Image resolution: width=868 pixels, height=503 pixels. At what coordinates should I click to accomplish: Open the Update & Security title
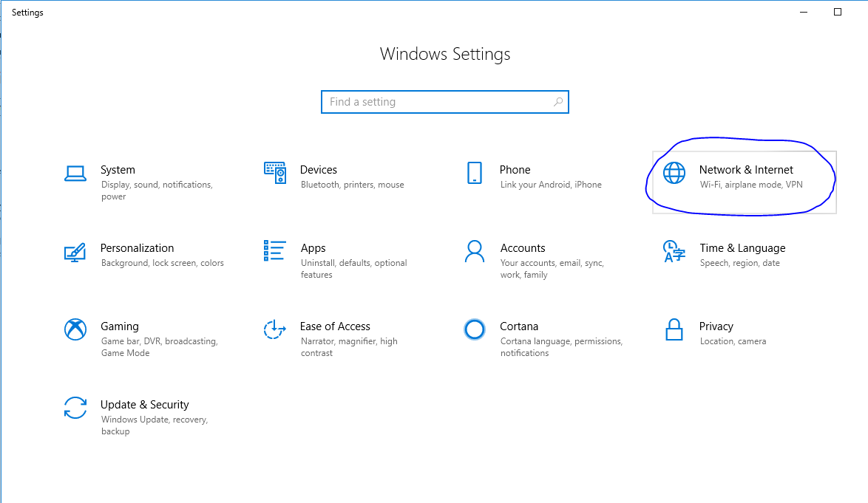click(x=144, y=406)
